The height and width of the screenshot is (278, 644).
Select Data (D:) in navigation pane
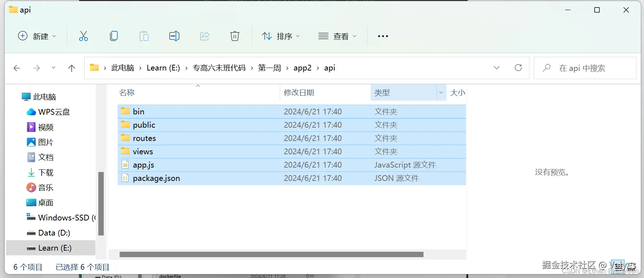pyautogui.click(x=54, y=233)
